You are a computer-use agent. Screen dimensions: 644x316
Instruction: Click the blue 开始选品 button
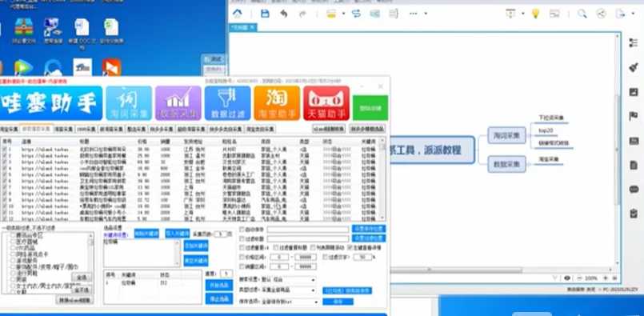pyautogui.click(x=218, y=285)
